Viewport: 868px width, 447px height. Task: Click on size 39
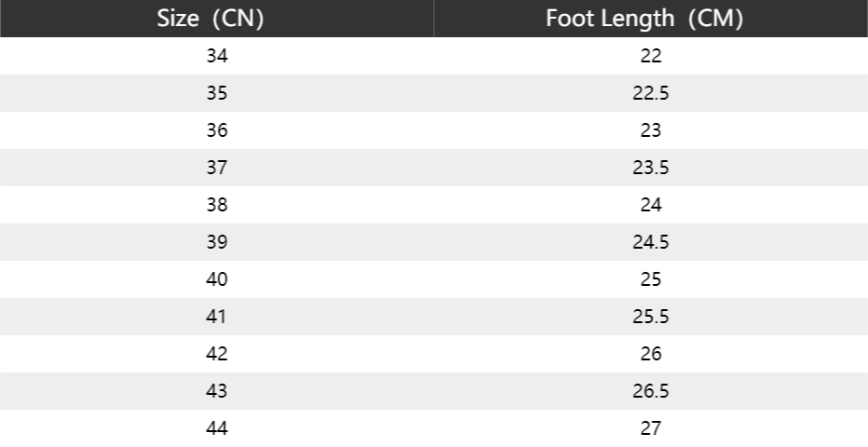click(x=217, y=242)
